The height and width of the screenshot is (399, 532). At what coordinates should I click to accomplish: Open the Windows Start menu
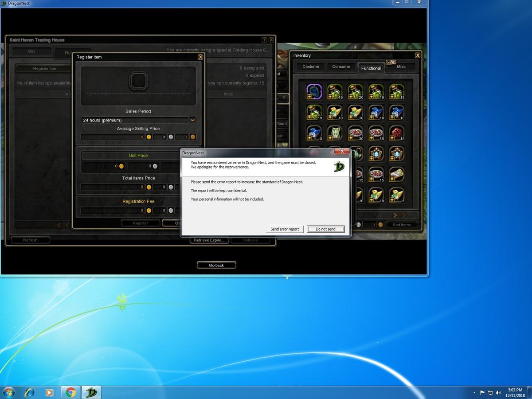[8, 392]
